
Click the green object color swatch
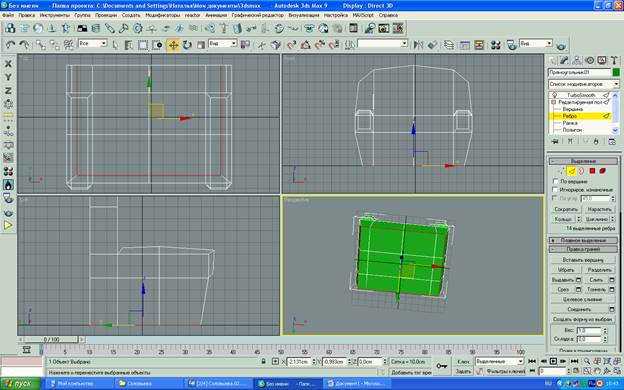click(616, 72)
